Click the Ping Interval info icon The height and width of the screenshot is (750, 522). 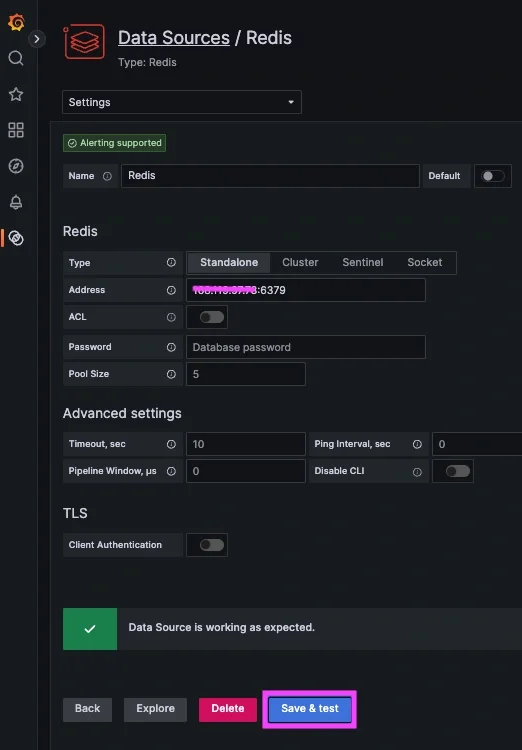[x=417, y=444]
